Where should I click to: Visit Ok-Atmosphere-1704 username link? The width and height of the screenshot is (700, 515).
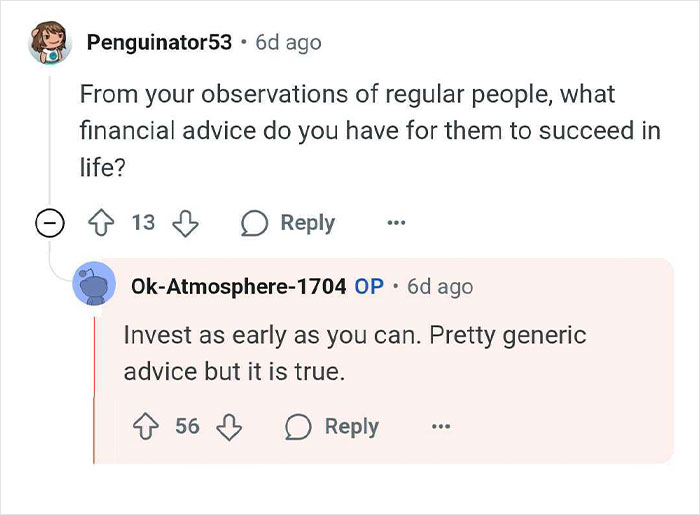click(x=238, y=286)
